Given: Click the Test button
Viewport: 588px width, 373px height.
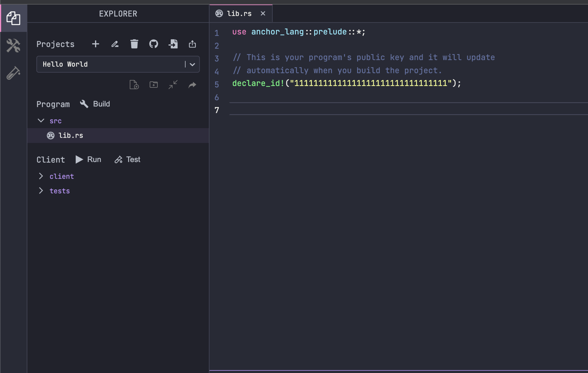Looking at the screenshot, I should pos(127,159).
